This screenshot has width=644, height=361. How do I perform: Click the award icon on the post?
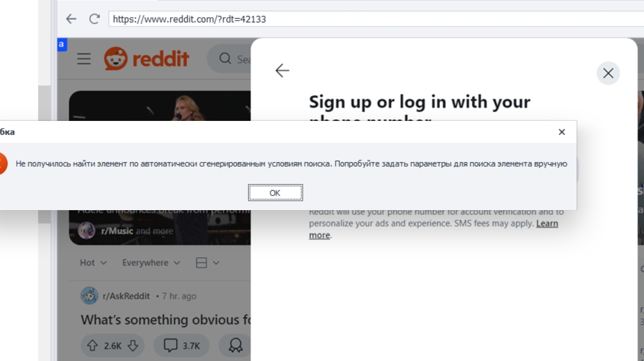pyautogui.click(x=235, y=345)
